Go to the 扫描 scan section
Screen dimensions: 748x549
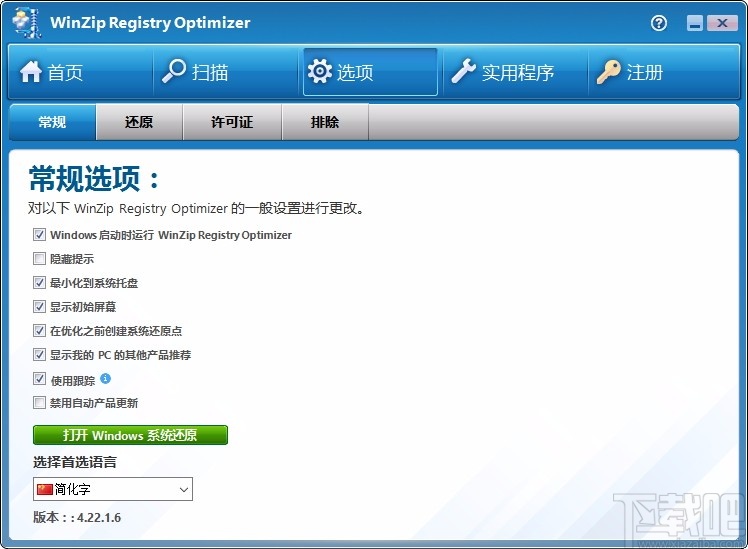click(x=226, y=73)
